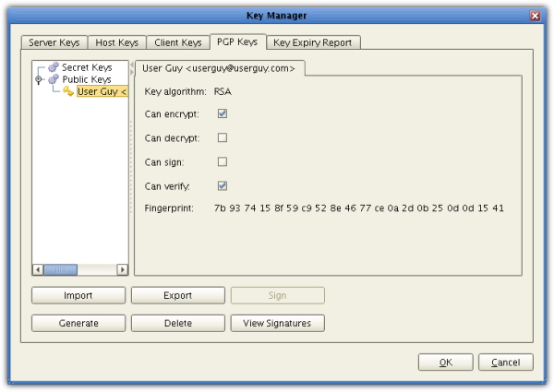Click the tree panel horizontal scrollbar thumb
The image size is (554, 392).
click(x=62, y=269)
